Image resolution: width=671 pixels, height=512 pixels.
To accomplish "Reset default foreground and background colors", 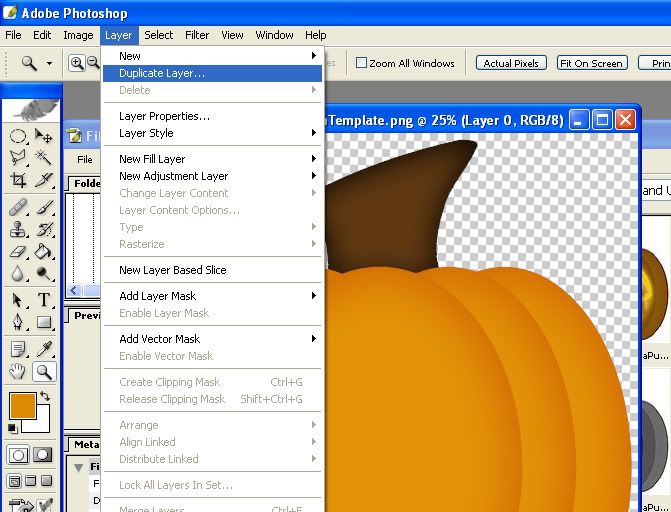I will (x=12, y=428).
